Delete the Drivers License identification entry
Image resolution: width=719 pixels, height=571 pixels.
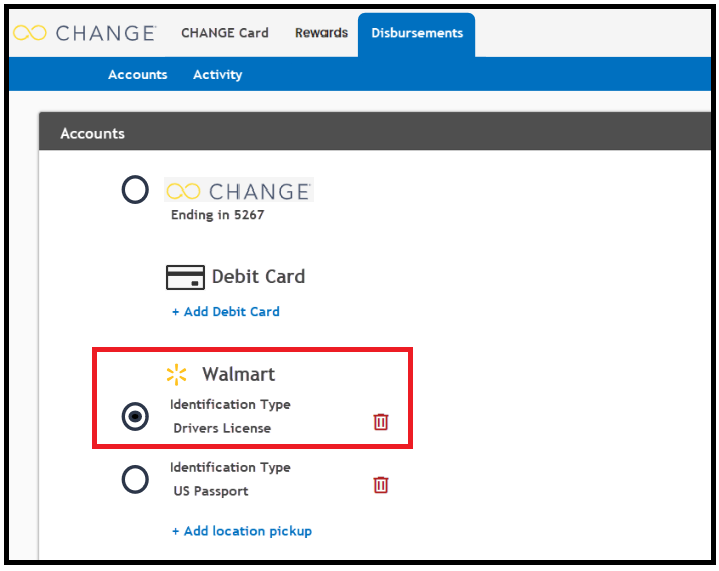click(x=381, y=421)
